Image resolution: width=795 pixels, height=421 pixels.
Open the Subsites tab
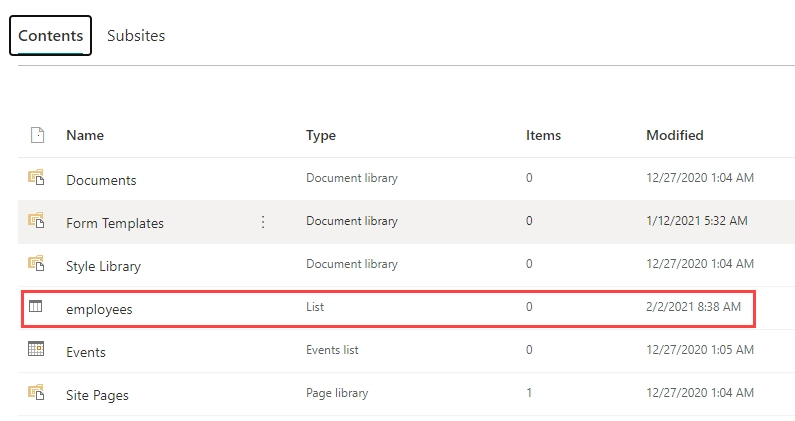[x=136, y=36]
